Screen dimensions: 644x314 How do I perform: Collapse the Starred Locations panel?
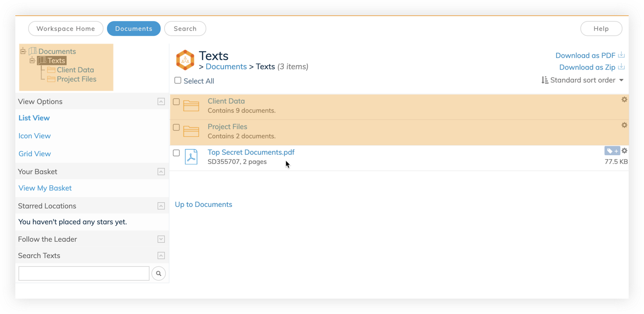click(x=161, y=206)
